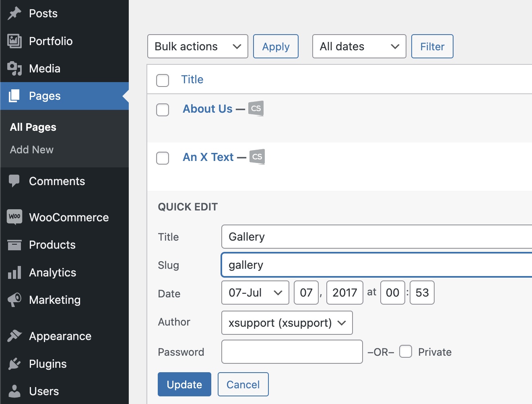This screenshot has height=404, width=532.
Task: Open the Bulk actions dropdown
Action: tap(198, 46)
